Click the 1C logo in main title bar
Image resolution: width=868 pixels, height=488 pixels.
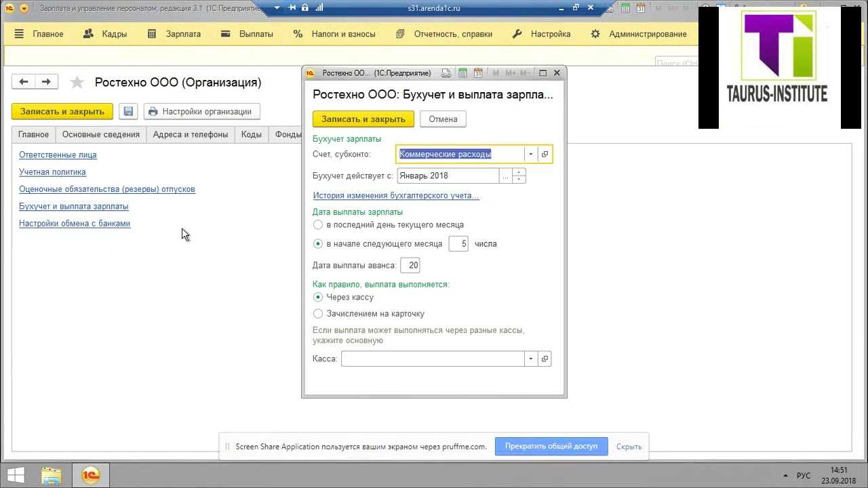(x=9, y=8)
